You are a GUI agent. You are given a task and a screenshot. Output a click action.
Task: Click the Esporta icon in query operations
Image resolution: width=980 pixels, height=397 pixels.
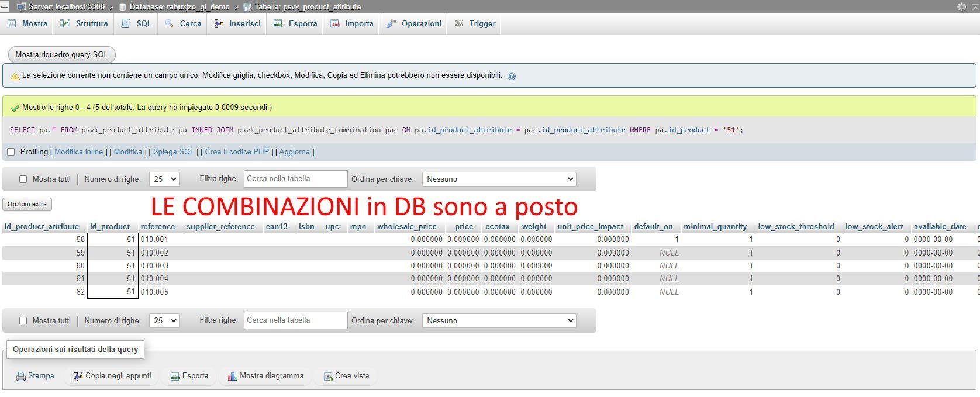tap(175, 377)
